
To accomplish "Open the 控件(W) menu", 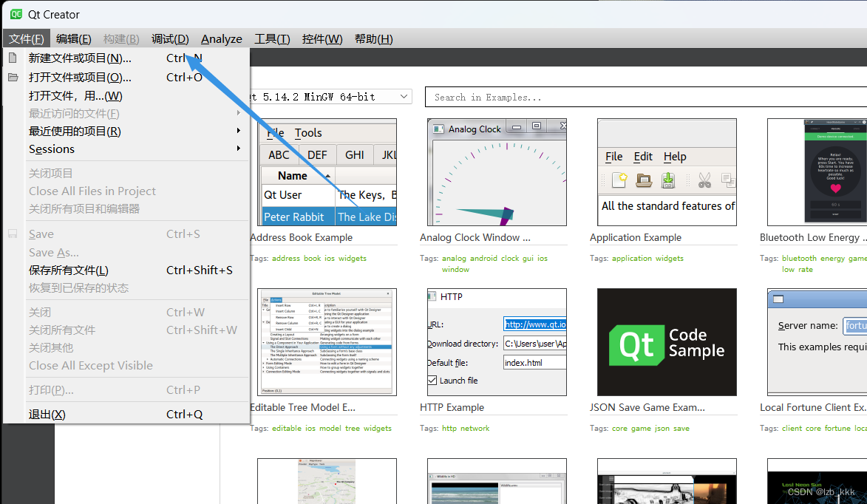I will pyautogui.click(x=322, y=38).
